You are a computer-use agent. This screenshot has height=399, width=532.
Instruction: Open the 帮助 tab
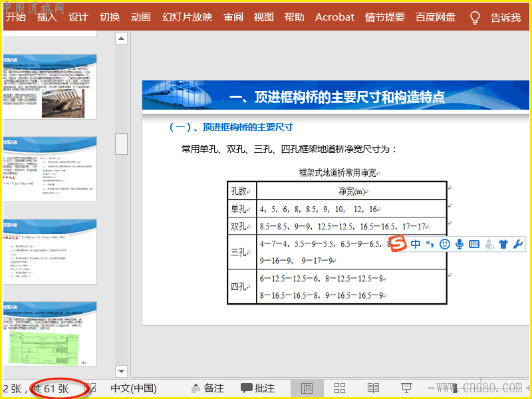(294, 17)
